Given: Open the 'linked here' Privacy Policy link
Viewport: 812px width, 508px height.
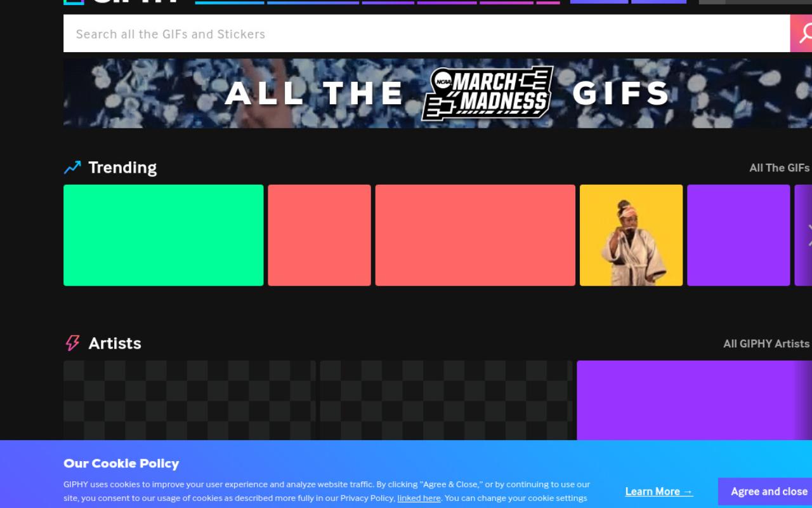Looking at the screenshot, I should pos(419,498).
